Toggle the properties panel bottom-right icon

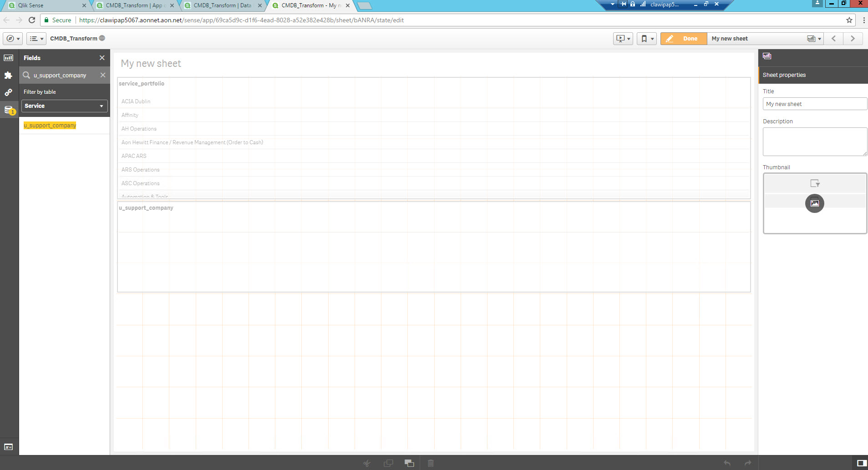862,463
